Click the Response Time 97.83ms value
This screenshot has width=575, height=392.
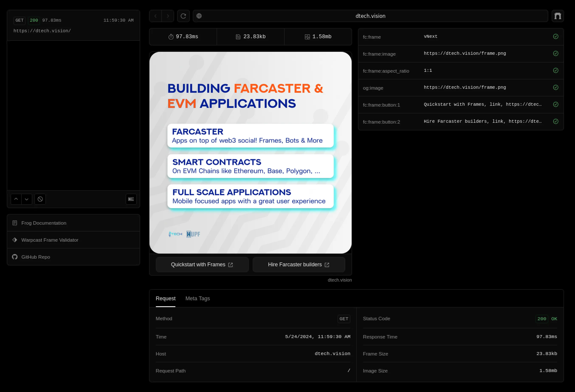pos(547,337)
